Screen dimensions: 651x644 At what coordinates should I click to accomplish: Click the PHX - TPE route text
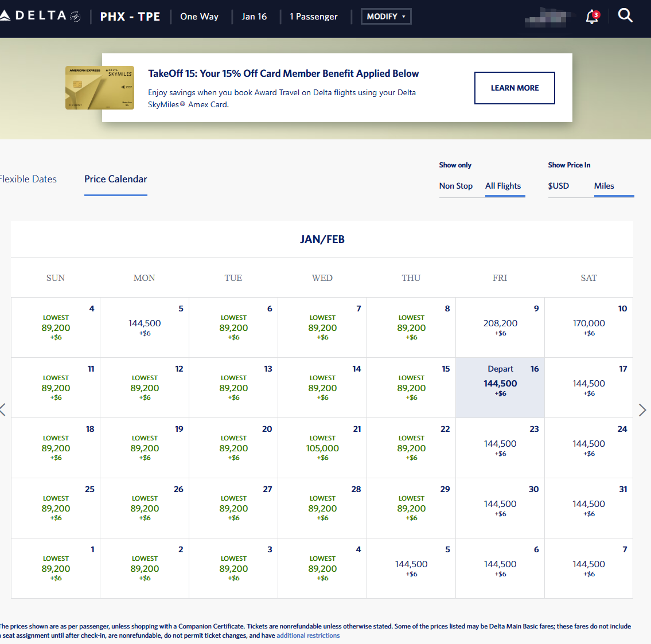click(130, 17)
